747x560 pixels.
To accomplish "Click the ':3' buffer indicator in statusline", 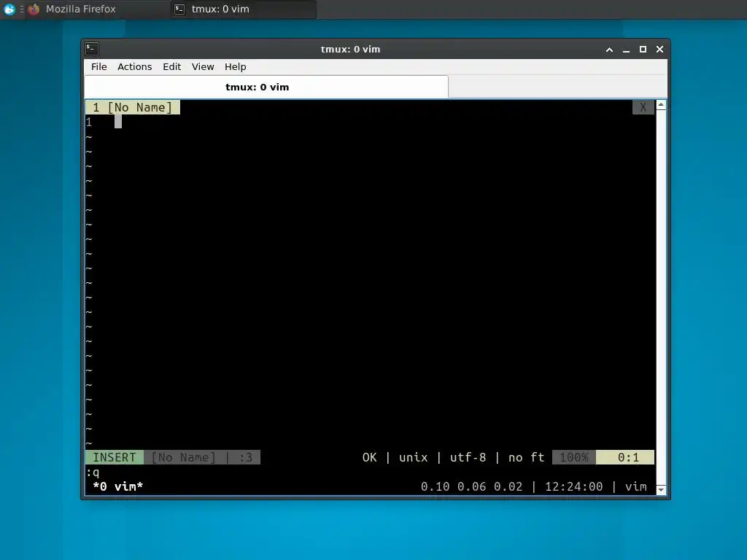I will [x=246, y=457].
